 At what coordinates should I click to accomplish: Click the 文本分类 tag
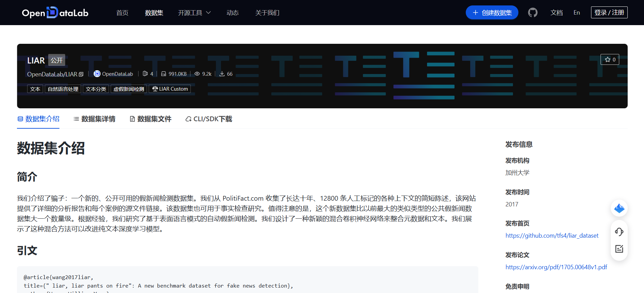tap(96, 89)
